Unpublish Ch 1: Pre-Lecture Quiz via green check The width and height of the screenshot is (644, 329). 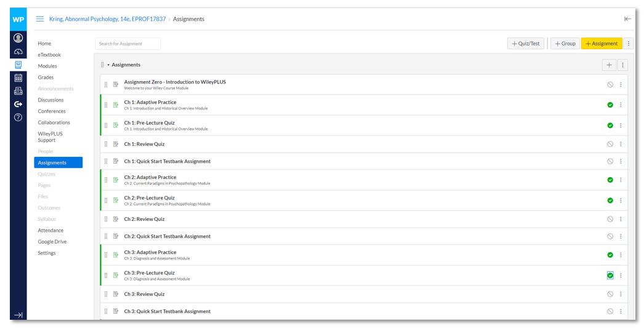point(610,125)
